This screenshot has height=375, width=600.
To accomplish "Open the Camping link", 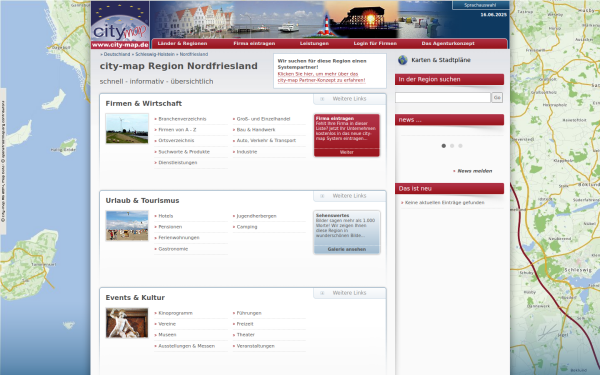I will click(247, 227).
